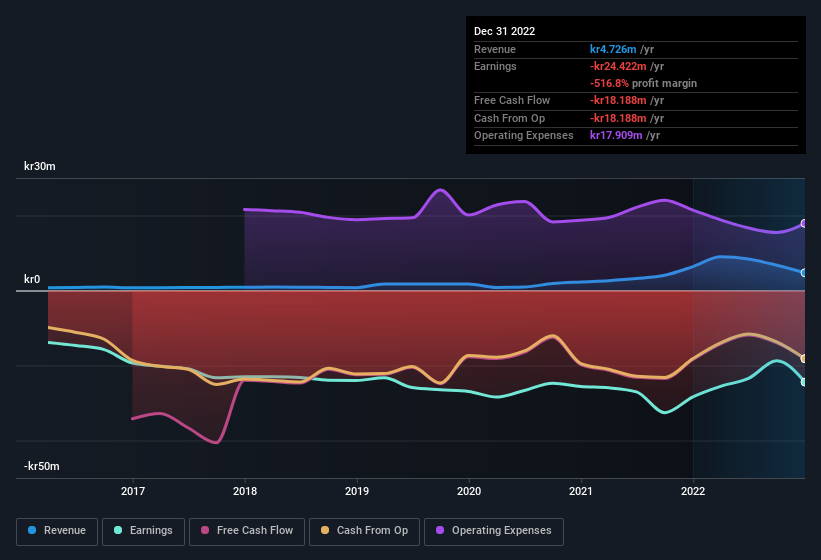Screen dimensions: 821x560
Task: Click the 2021 x-axis label
Action: (x=581, y=491)
